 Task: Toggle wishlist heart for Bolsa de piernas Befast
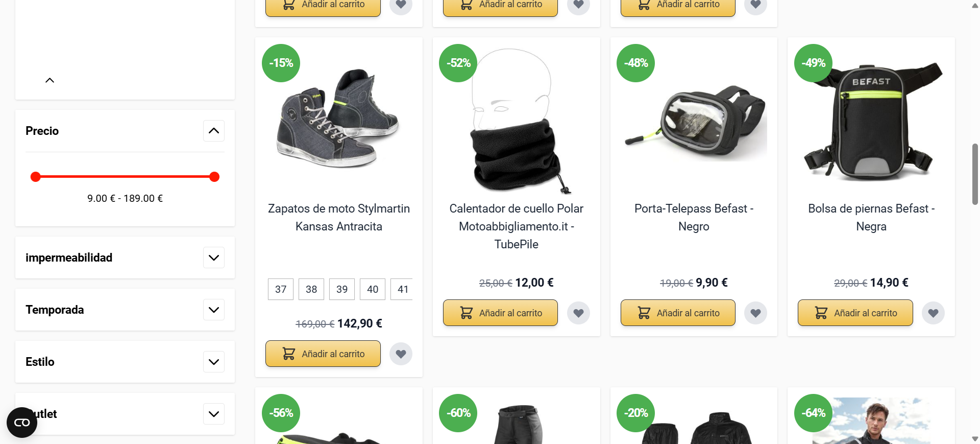[933, 313]
